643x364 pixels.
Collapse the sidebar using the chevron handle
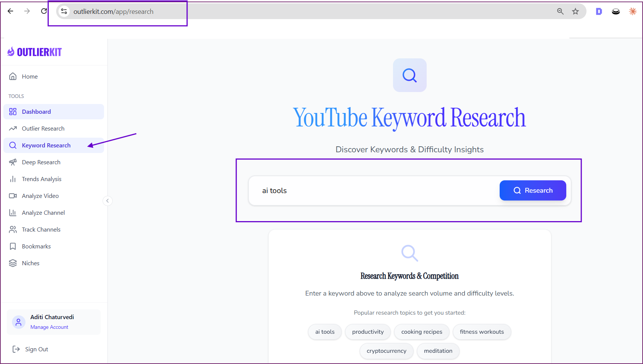[x=107, y=201]
